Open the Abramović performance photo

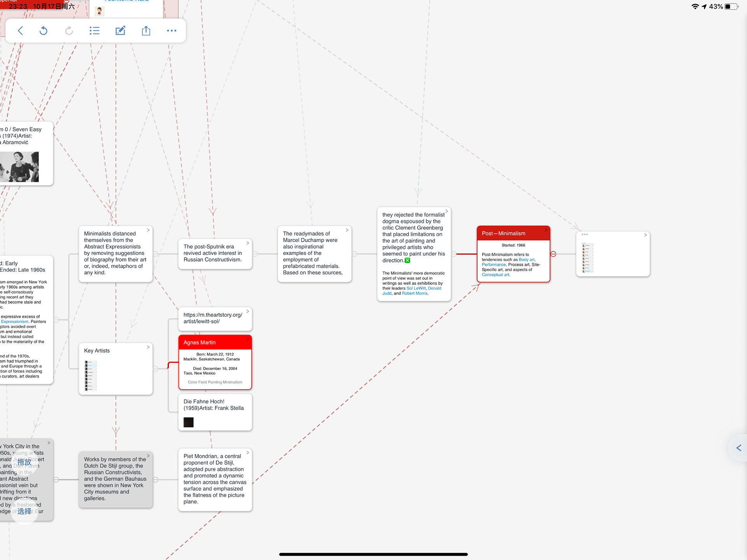tap(19, 167)
